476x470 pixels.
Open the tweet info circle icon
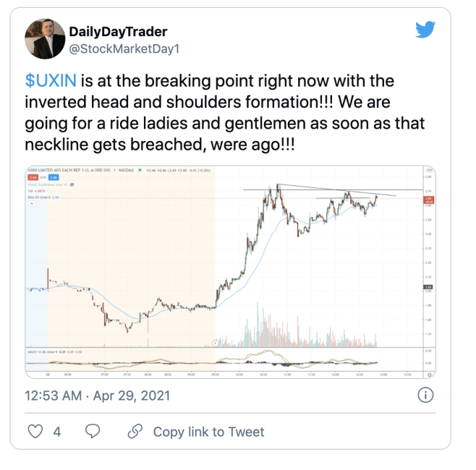tap(425, 395)
